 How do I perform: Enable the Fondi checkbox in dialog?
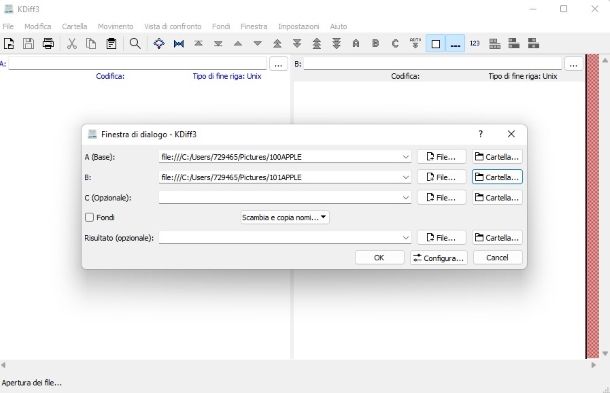pos(89,217)
